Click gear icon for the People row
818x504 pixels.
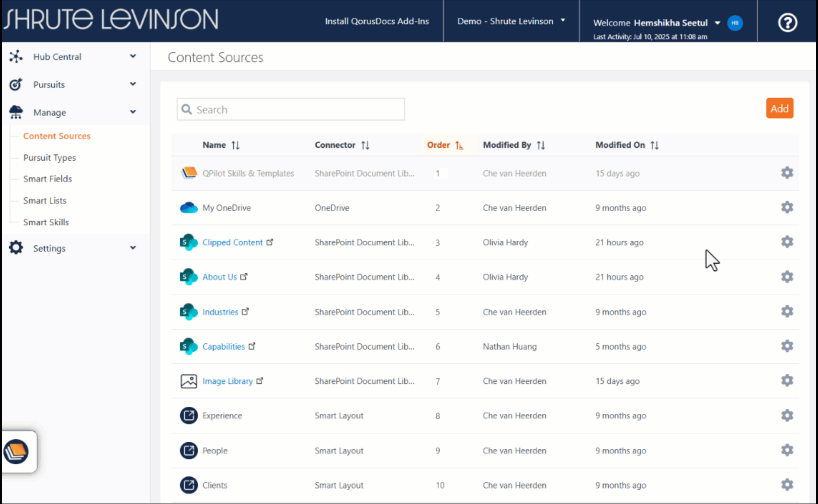click(787, 450)
